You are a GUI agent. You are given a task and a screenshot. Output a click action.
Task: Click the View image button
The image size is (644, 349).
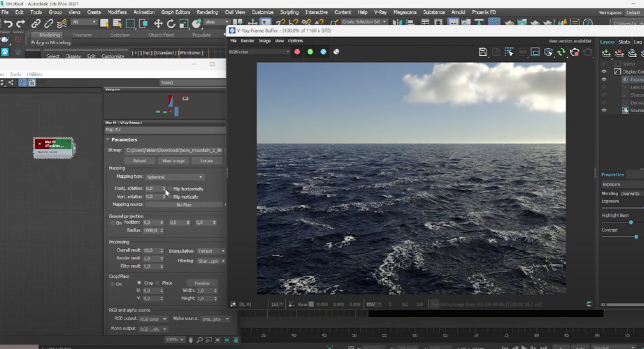pos(173,161)
